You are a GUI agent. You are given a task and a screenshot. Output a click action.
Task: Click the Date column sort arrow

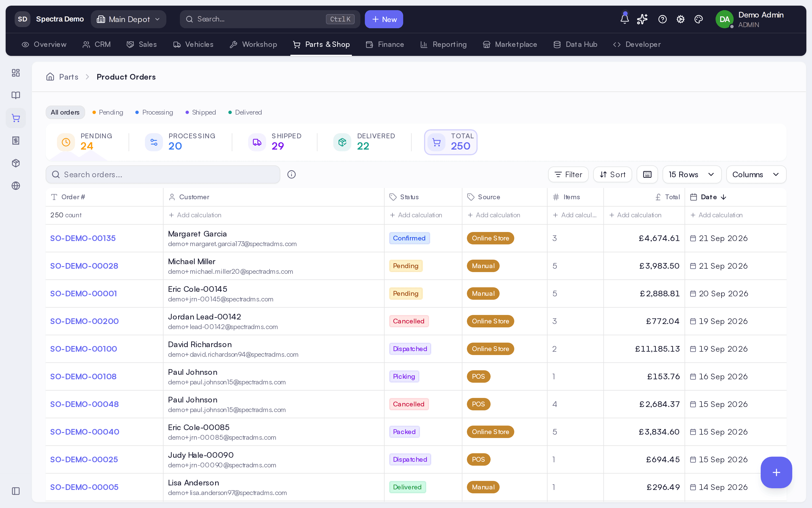pos(724,197)
